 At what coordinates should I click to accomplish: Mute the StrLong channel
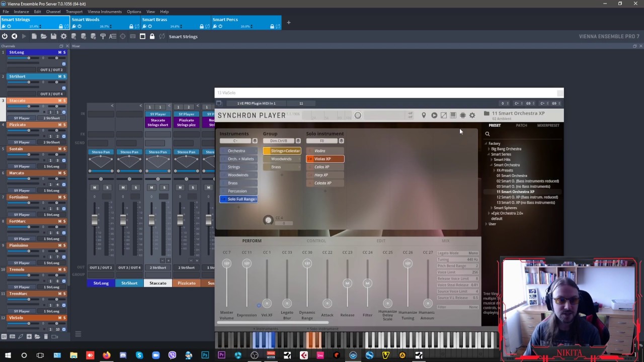click(x=59, y=52)
